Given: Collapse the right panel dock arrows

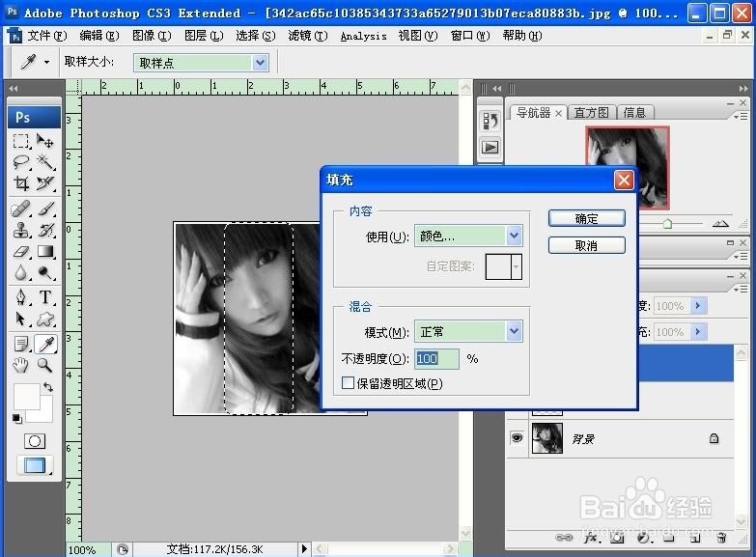Looking at the screenshot, I should pyautogui.click(x=743, y=88).
